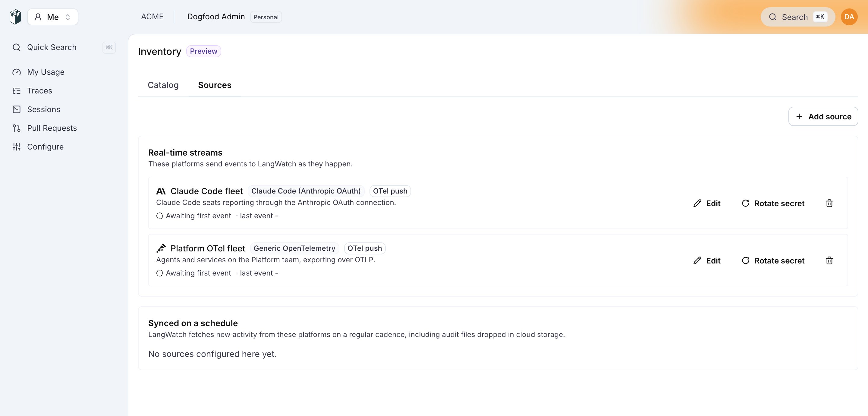Image resolution: width=868 pixels, height=416 pixels.
Task: Delete the Claude Code fleet source
Action: [x=829, y=203]
